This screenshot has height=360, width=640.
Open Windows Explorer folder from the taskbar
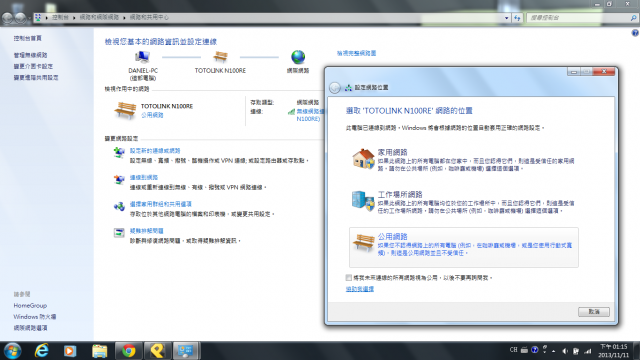99,351
